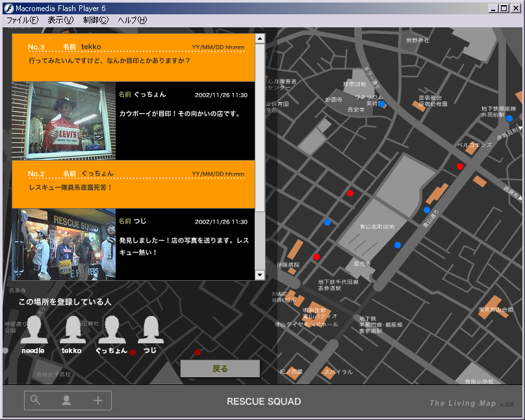Open the 表示(V) menu

(60, 20)
